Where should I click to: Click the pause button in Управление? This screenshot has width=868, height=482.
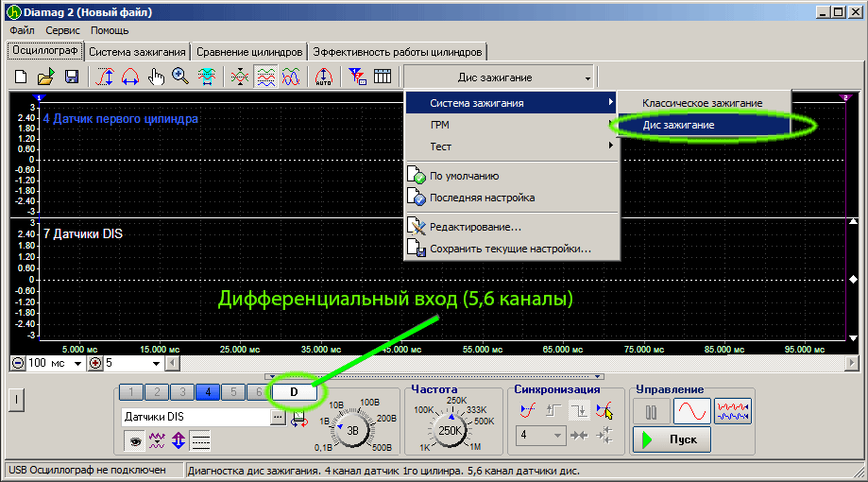[x=651, y=412]
